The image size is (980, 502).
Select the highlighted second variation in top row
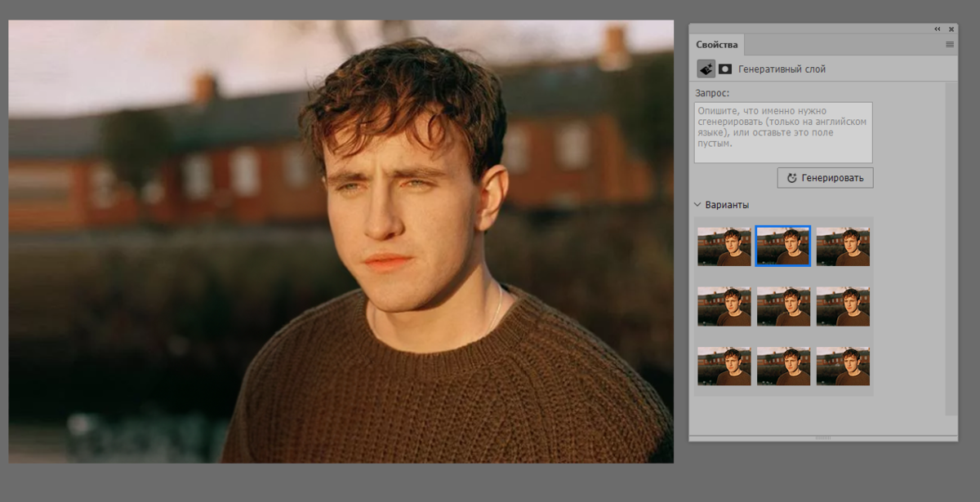click(x=783, y=247)
